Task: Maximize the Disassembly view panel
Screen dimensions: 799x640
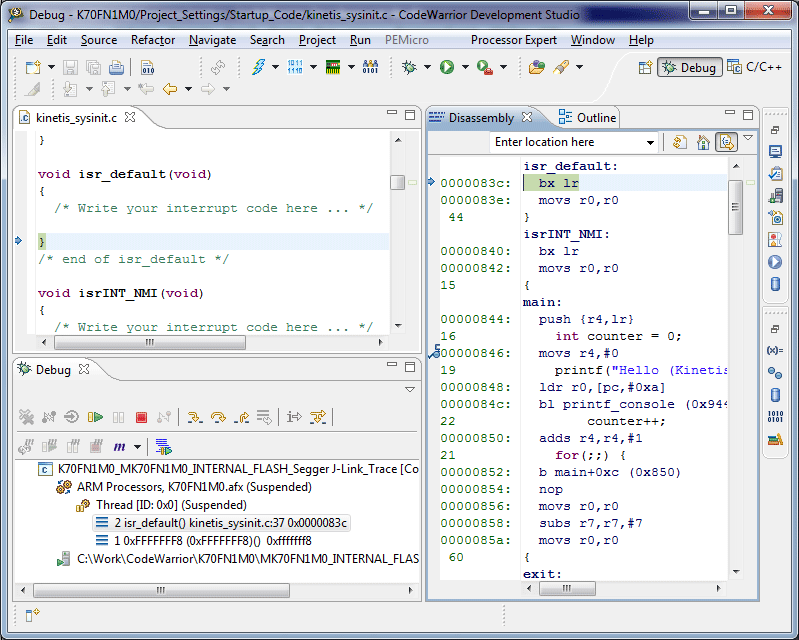Action: (748, 115)
